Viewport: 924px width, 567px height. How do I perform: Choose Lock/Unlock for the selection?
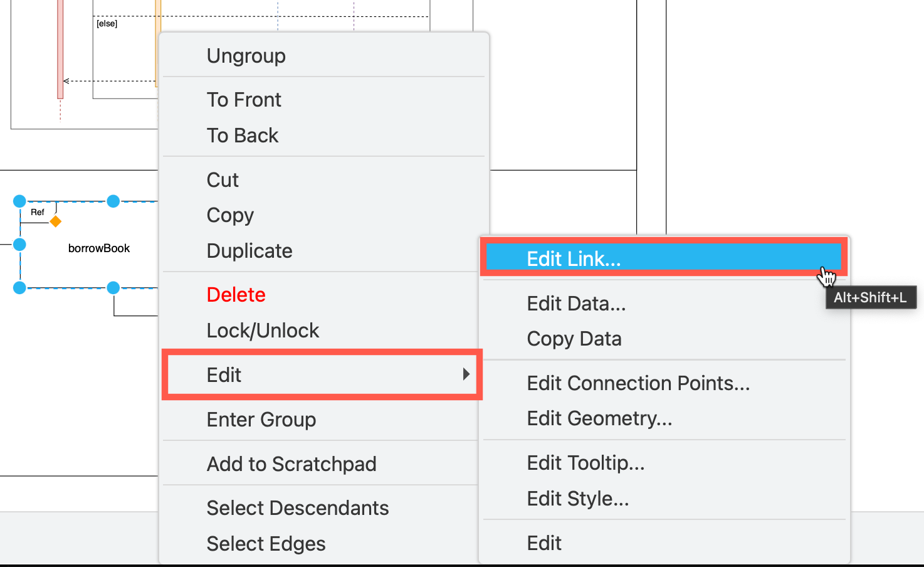tap(263, 330)
